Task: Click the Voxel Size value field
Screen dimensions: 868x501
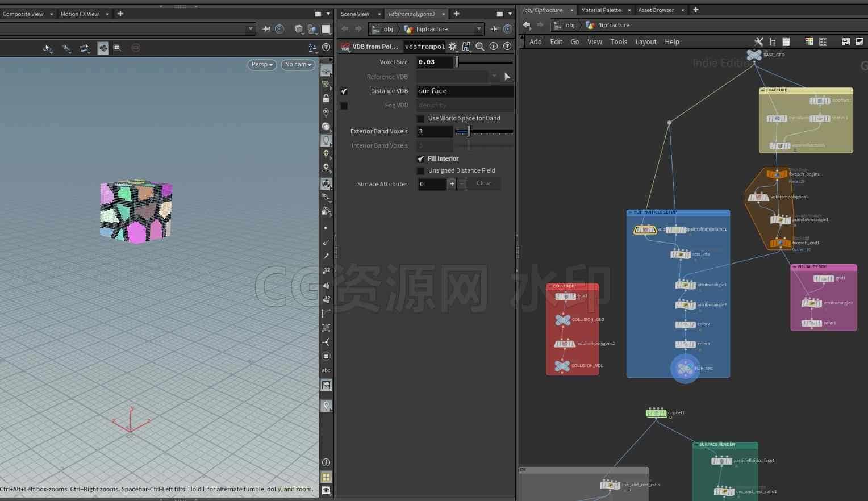Action: 435,62
